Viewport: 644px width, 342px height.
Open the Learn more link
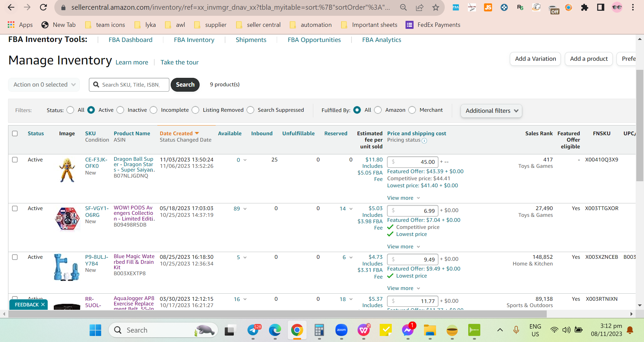(132, 62)
